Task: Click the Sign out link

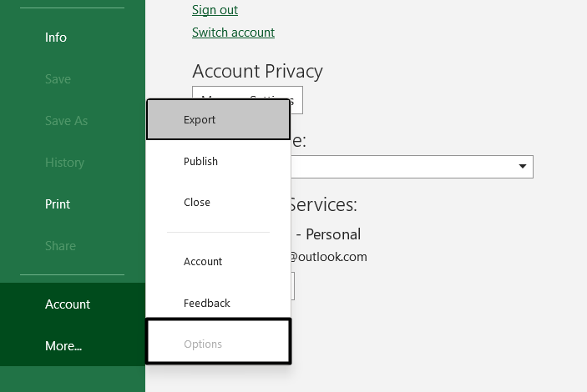Action: [x=215, y=10]
